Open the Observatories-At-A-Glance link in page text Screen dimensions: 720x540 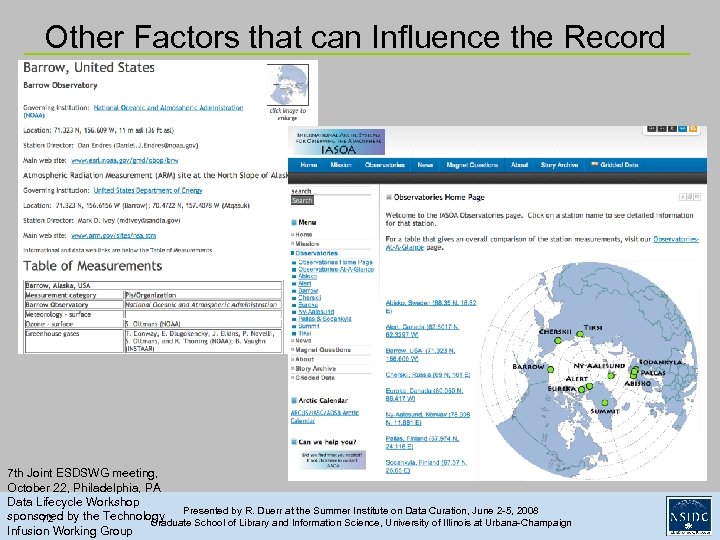(542, 243)
